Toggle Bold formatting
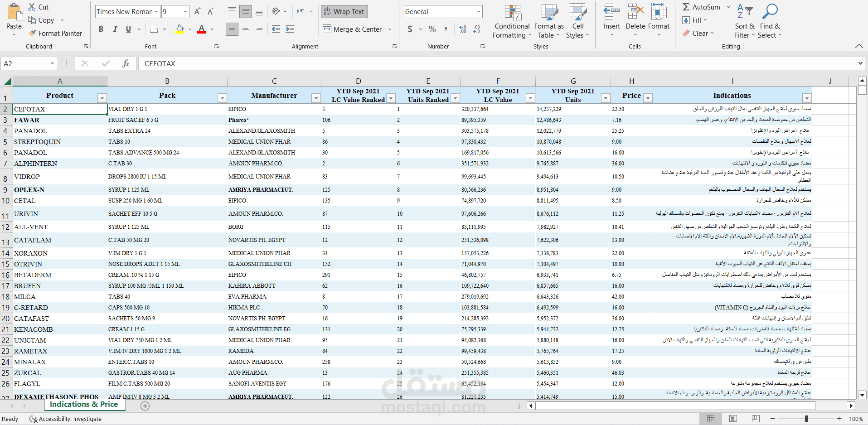The width and height of the screenshot is (868, 425). [x=101, y=29]
